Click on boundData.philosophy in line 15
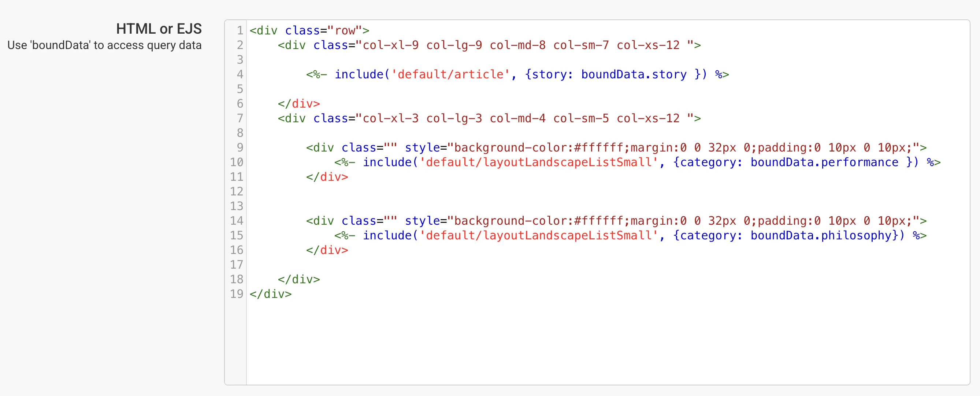This screenshot has height=396, width=980. (x=821, y=236)
